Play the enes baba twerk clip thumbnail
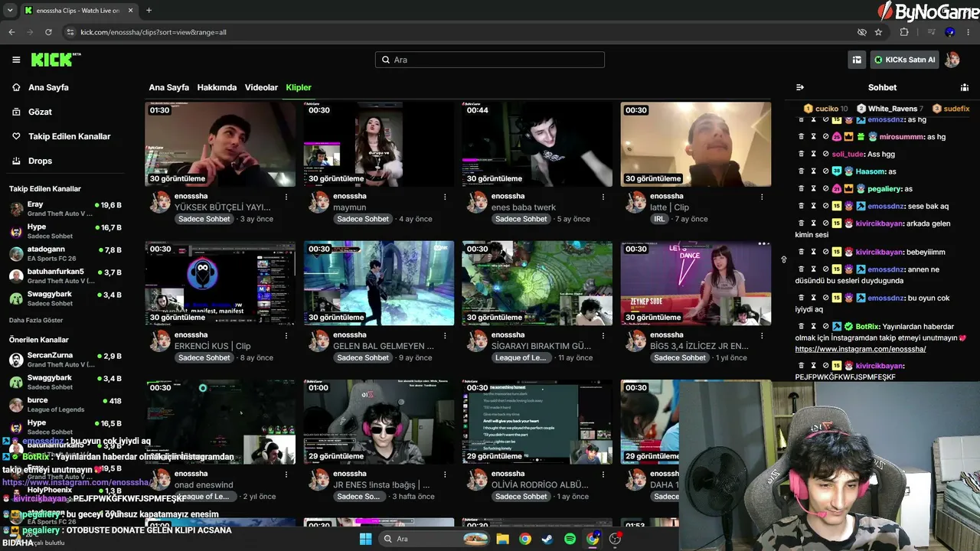This screenshot has height=551, width=980. point(537,144)
